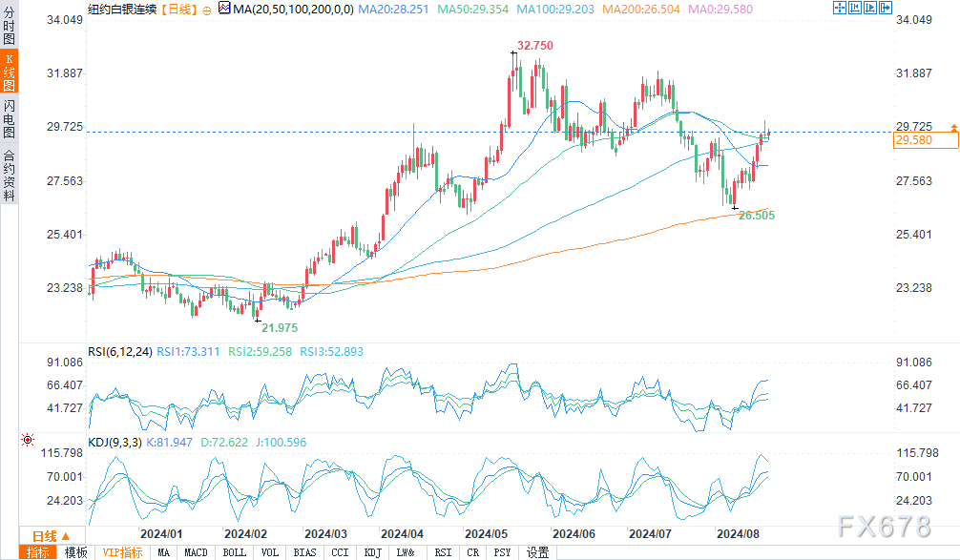The image size is (960, 560).
Task: Click the orange price alert bell marker
Action: [x=954, y=127]
